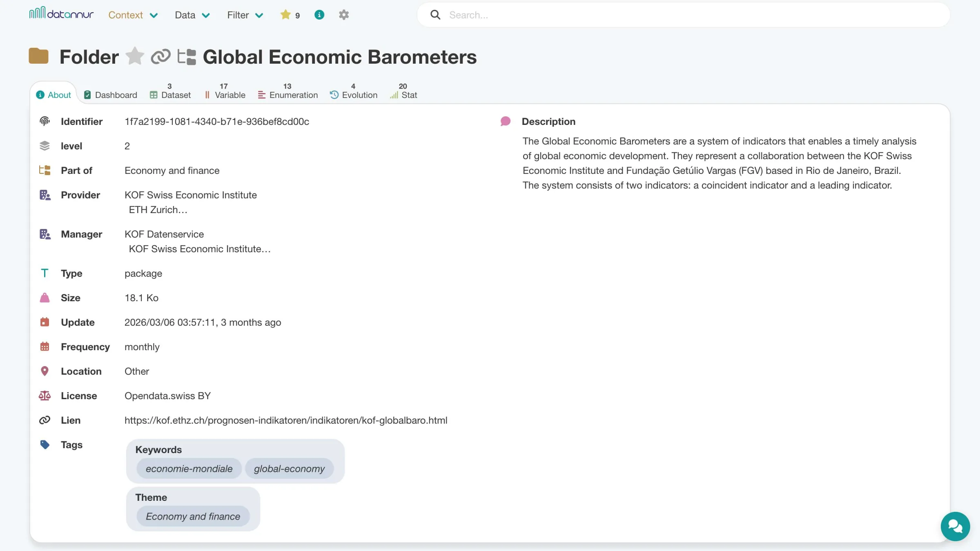Open the Stat tab
This screenshot has width=980, height=551.
click(403, 91)
